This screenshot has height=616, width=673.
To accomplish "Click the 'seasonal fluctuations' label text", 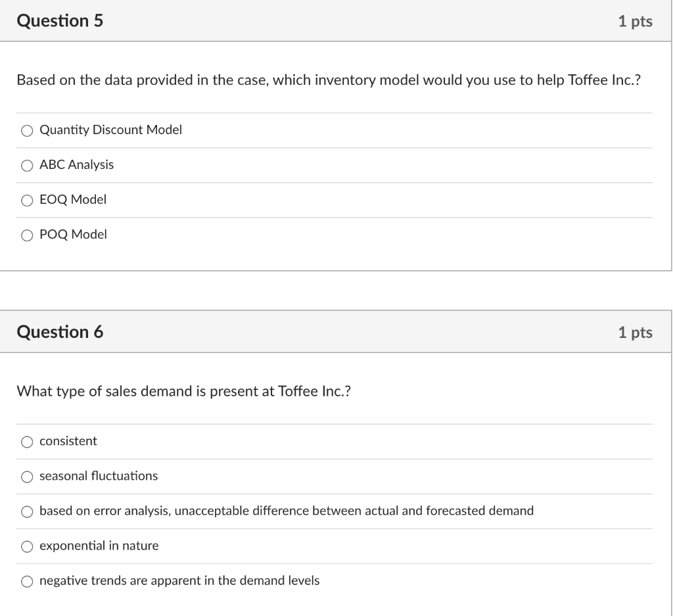I will (x=99, y=475).
